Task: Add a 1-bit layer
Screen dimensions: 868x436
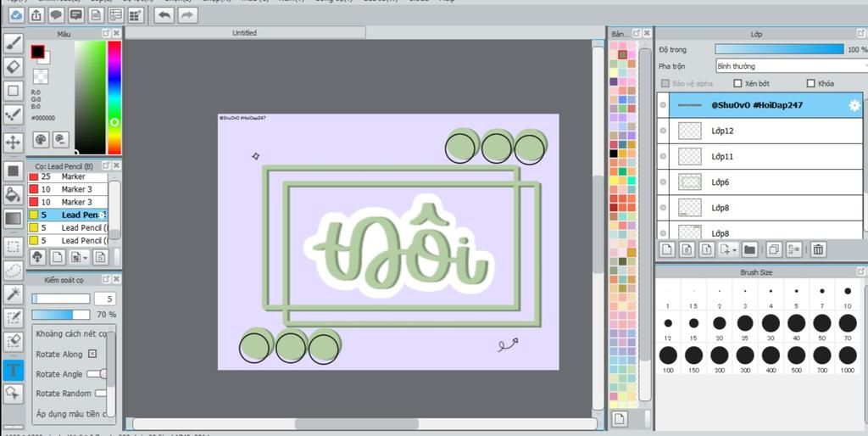Action: [706, 250]
